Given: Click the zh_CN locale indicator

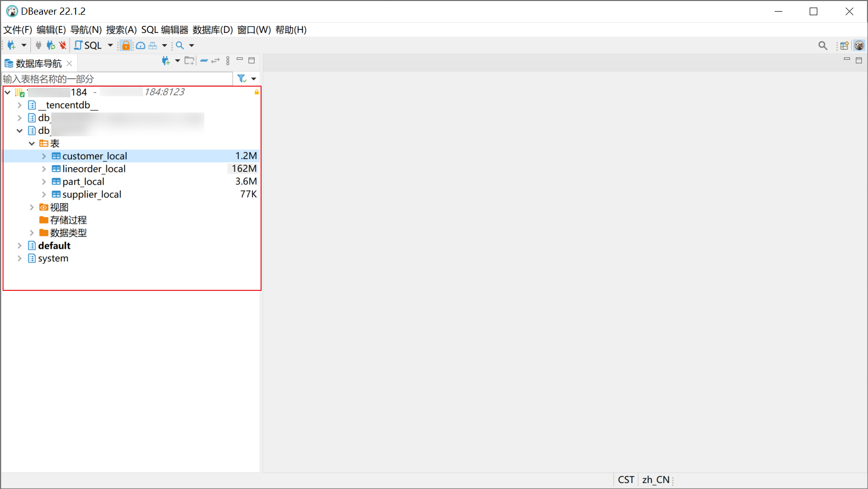Looking at the screenshot, I should click(x=655, y=479).
